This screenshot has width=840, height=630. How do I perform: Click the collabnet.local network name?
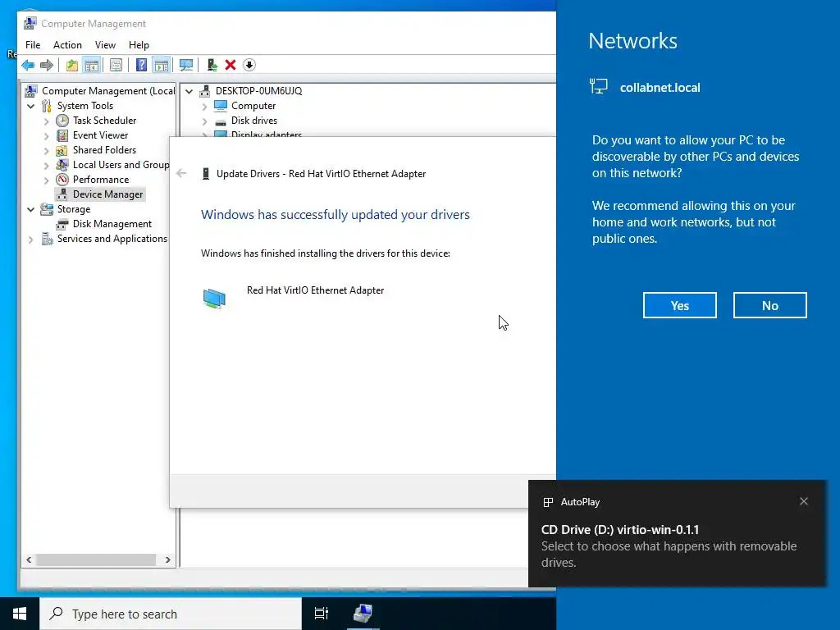[660, 87]
